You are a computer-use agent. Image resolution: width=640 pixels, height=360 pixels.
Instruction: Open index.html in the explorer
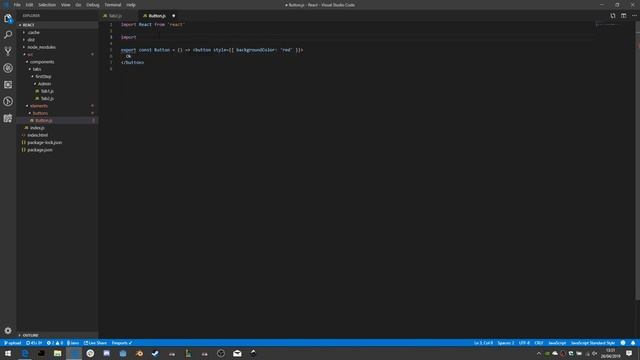point(57,135)
